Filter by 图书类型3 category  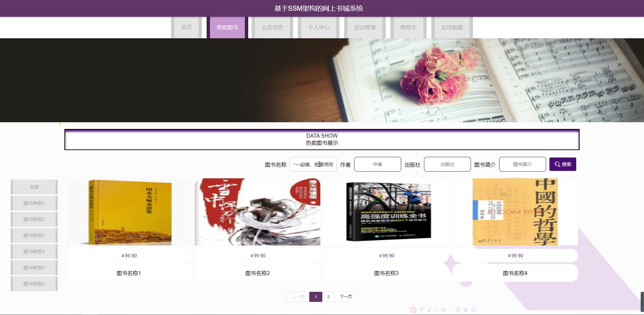click(34, 235)
